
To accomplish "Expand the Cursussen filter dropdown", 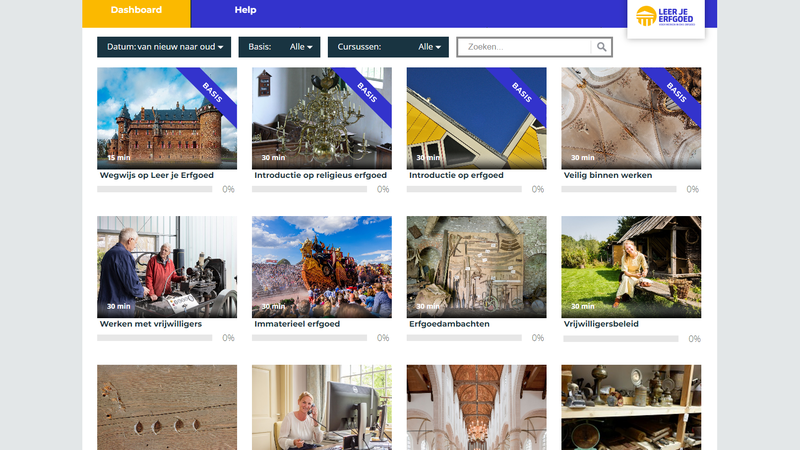I will pos(388,47).
